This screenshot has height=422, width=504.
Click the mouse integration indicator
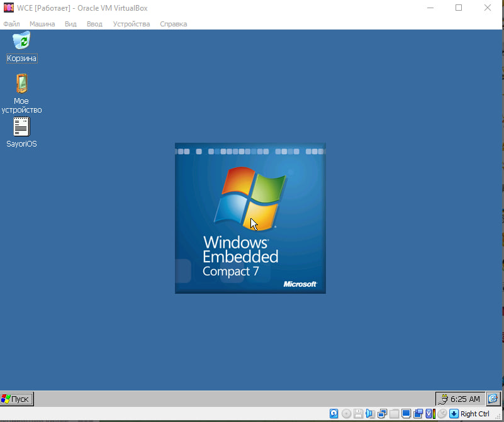[442, 413]
